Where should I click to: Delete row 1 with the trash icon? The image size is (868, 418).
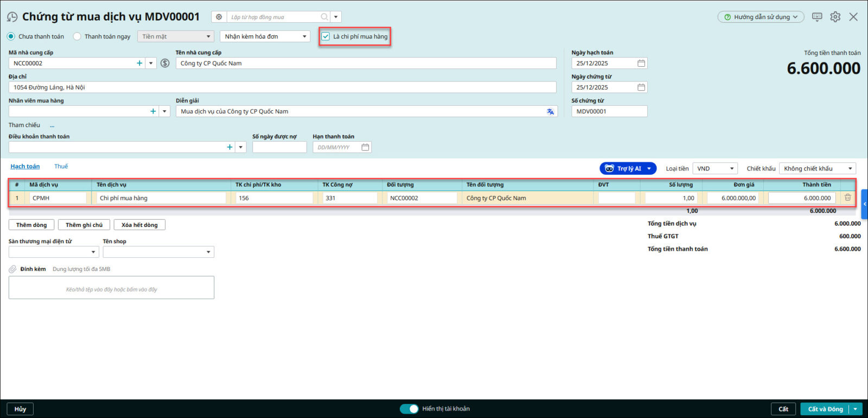(x=847, y=198)
